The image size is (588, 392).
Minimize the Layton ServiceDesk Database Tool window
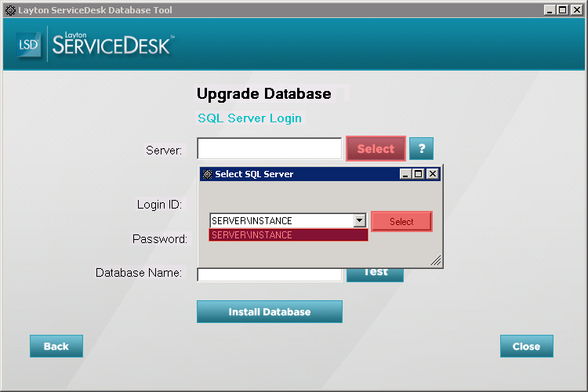point(550,10)
